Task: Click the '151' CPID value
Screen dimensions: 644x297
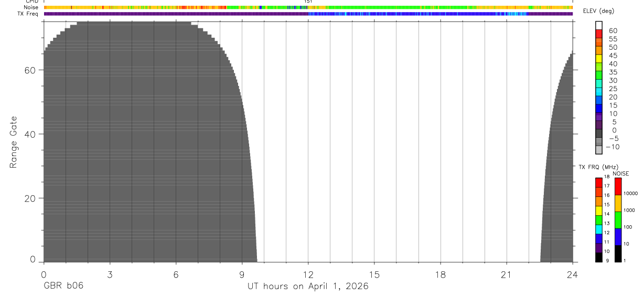Action: pos(308,2)
